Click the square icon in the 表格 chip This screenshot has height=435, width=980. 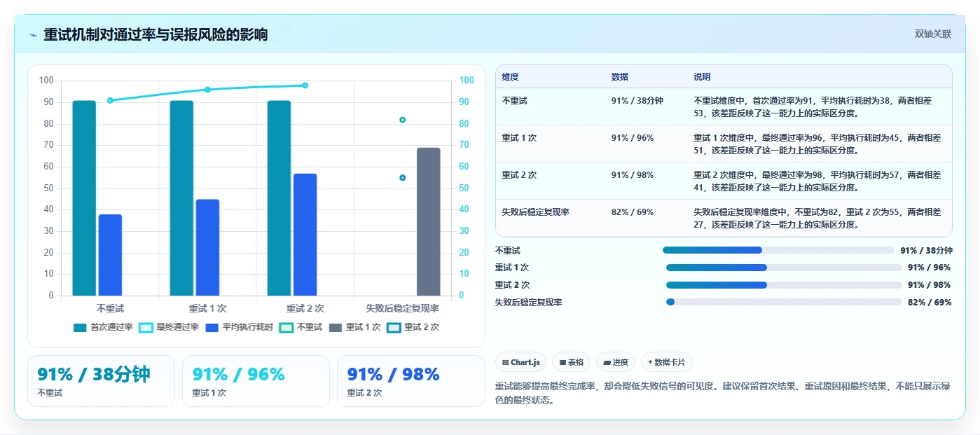coord(563,362)
